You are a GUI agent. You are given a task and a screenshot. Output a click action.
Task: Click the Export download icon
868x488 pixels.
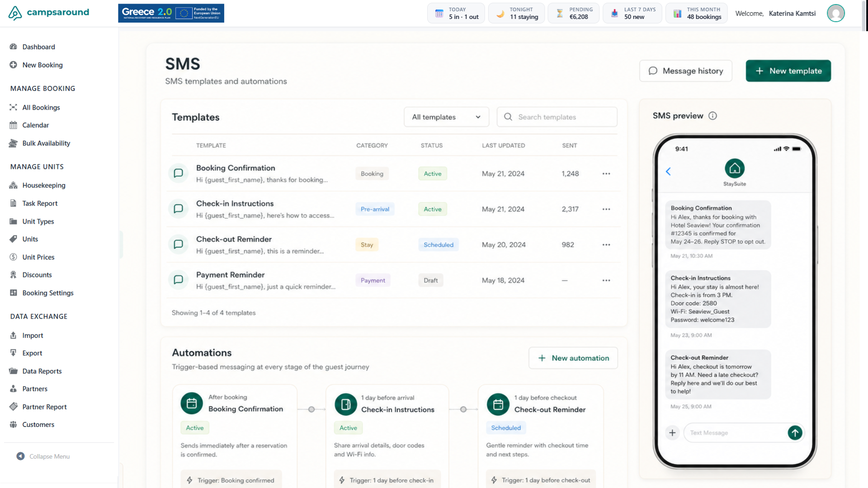(x=13, y=353)
